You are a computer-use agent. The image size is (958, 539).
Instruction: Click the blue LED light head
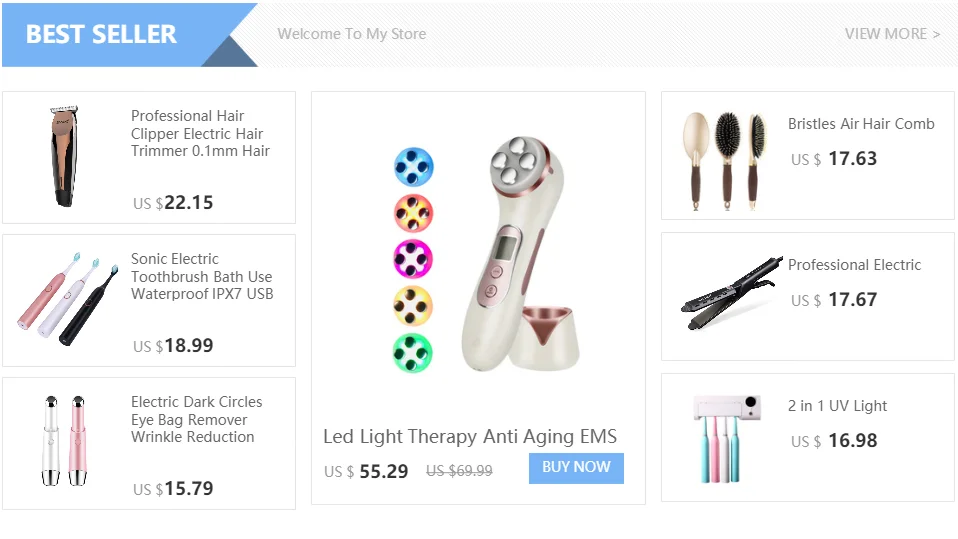[414, 167]
